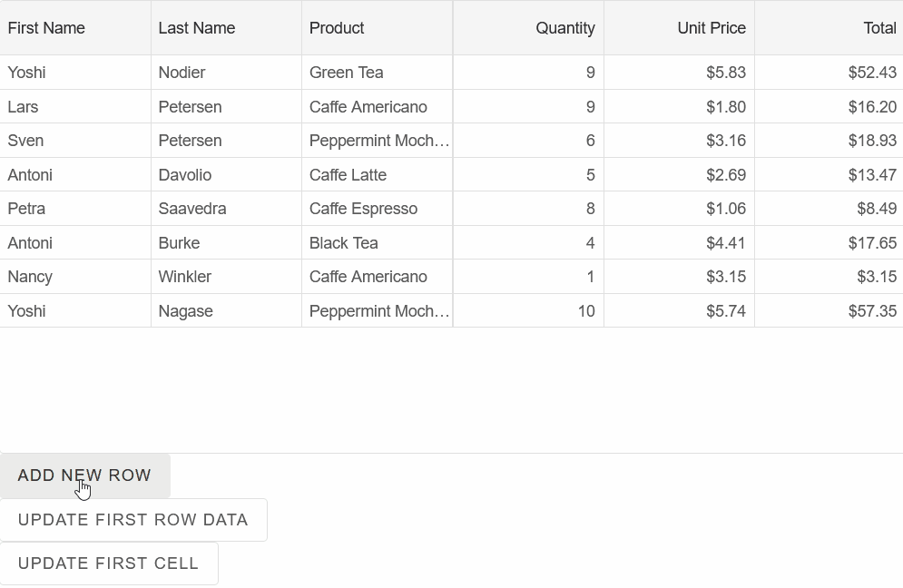Click the $5.74 unit price cell
Viewport: 903px width, 588px height.
pos(725,311)
